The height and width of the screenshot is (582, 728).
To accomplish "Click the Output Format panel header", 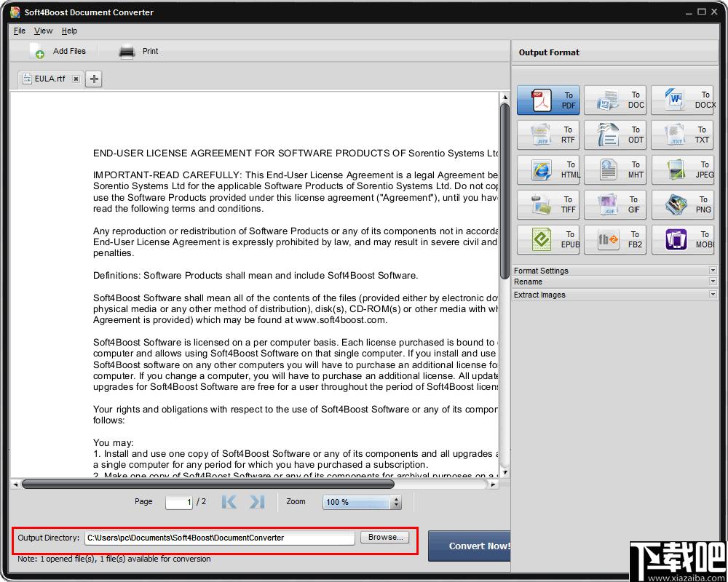I will 614,52.
